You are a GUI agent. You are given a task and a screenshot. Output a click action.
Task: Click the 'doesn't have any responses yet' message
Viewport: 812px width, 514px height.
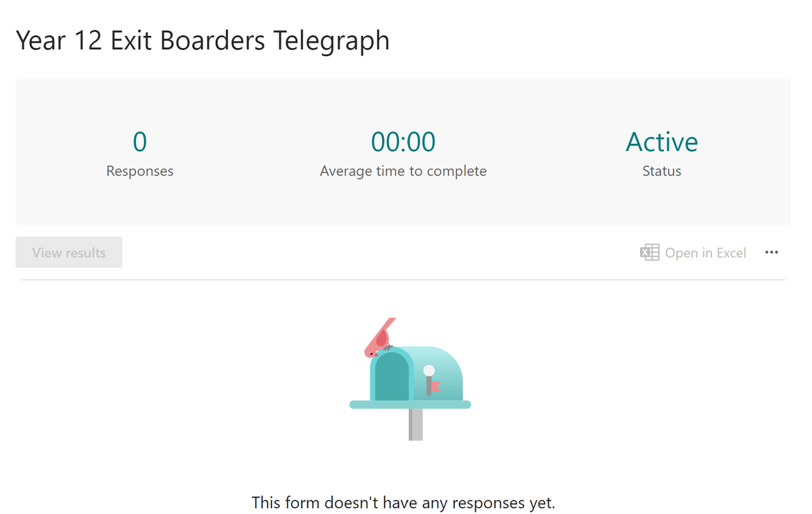click(403, 502)
